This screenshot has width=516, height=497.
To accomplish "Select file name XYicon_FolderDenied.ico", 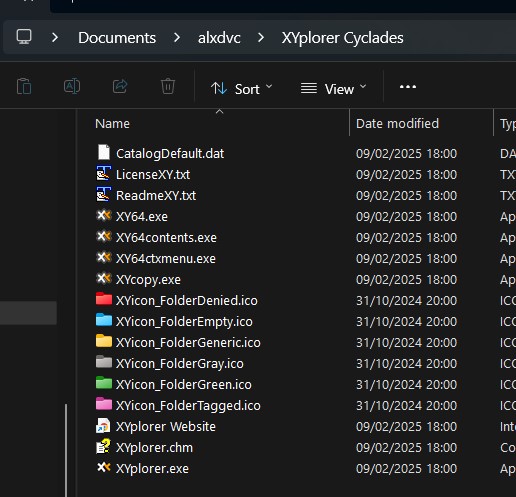I will click(187, 301).
